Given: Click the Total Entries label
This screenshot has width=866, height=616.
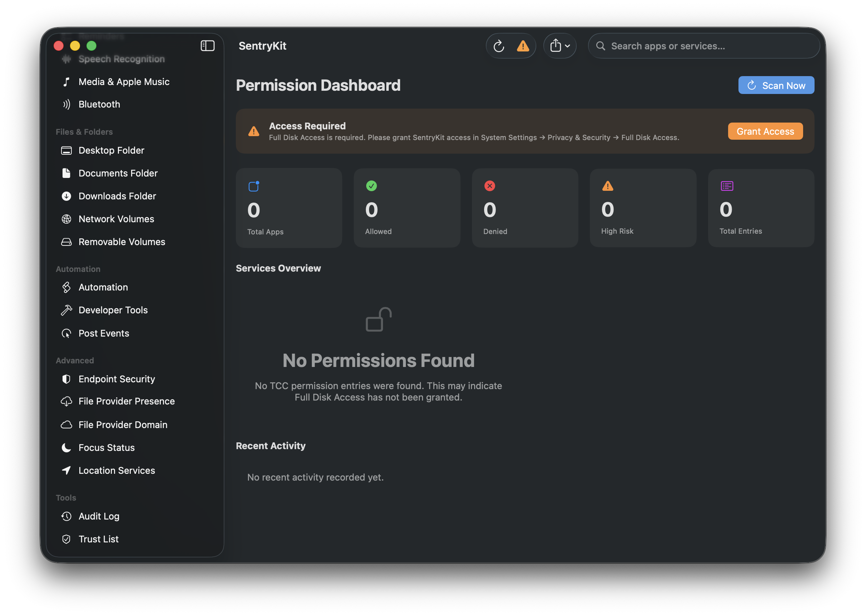Looking at the screenshot, I should pos(741,231).
